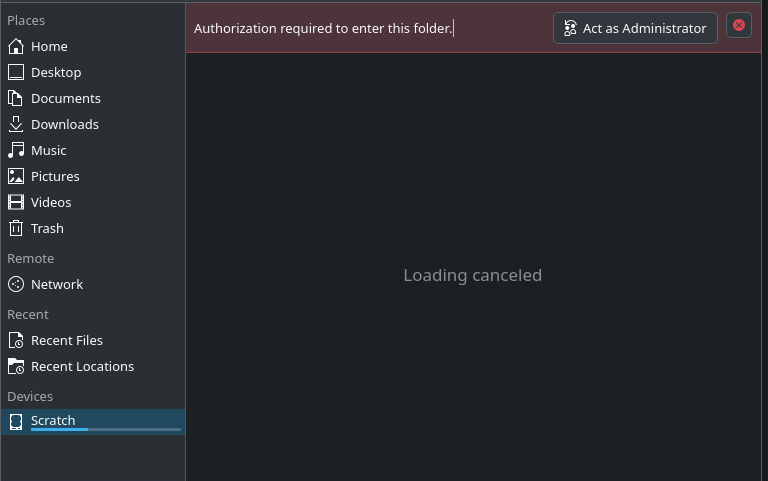Screen dimensions: 768x481
Task: Click the Network globe icon
Action: tap(16, 284)
